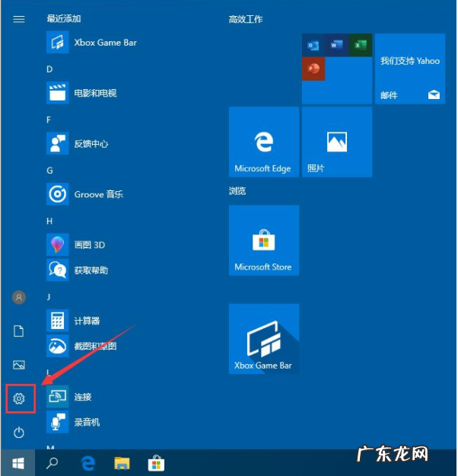Launch 电影和电视 app

(81, 93)
